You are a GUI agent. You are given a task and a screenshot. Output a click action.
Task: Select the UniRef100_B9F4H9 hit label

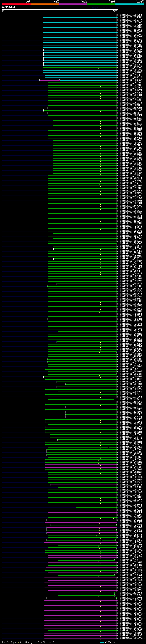click(131, 45)
